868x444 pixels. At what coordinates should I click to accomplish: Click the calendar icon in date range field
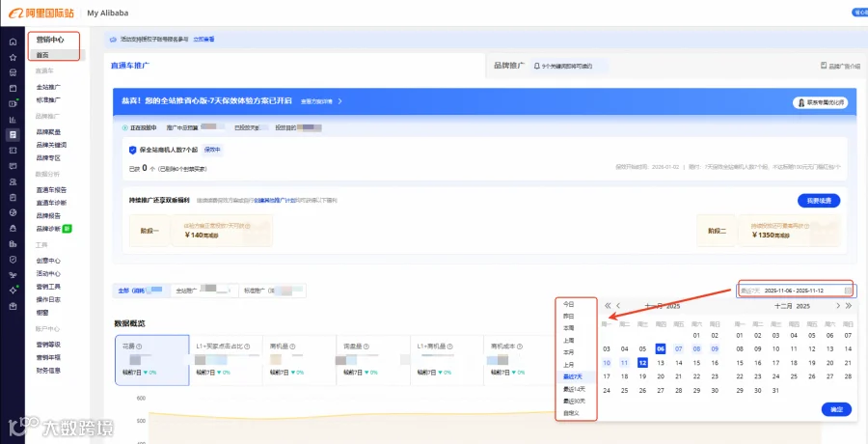click(848, 291)
